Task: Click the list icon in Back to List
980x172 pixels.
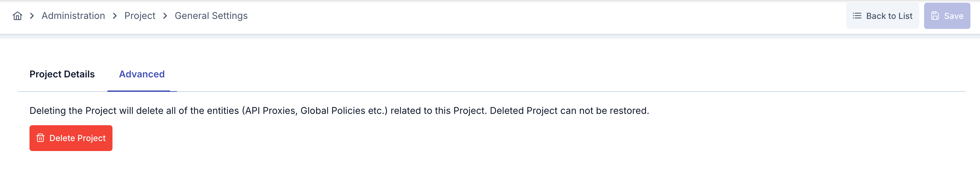Action: coord(857,15)
